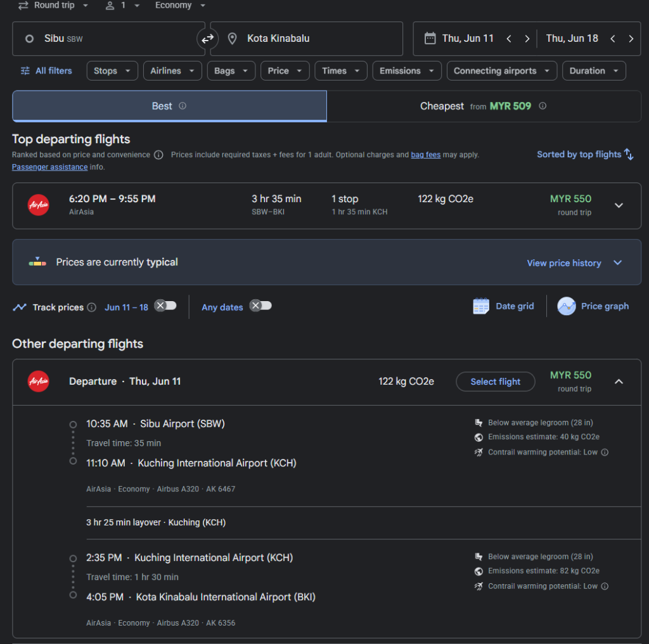Enable Any dates price tracking
This screenshot has height=644, width=649.
pos(260,306)
